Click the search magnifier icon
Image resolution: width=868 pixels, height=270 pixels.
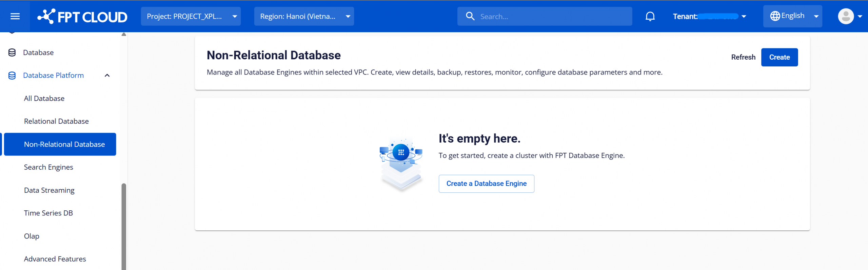click(x=470, y=16)
